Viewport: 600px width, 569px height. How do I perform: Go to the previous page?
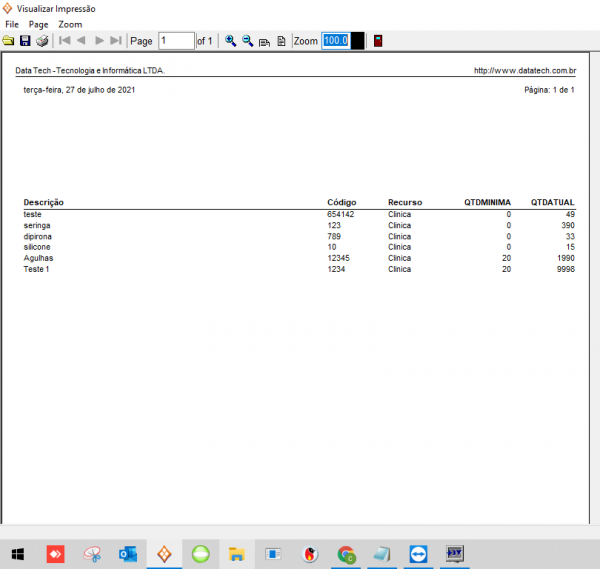[82, 41]
